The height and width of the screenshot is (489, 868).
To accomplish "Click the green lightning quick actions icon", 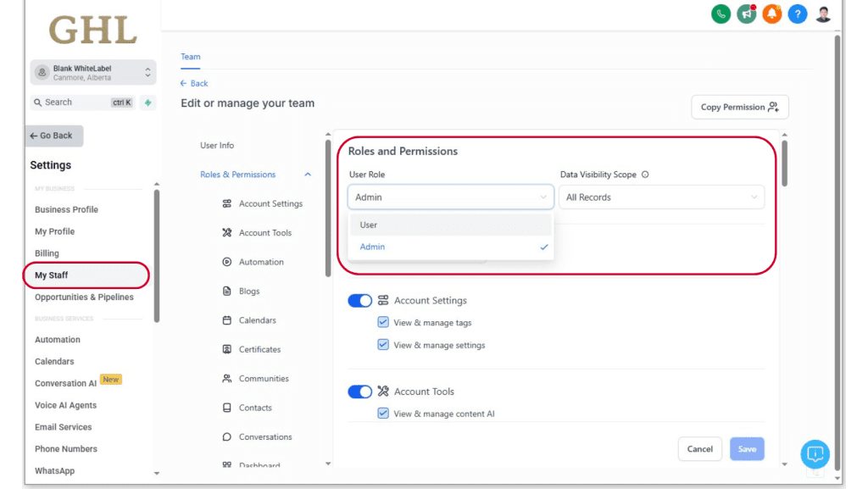I will tap(147, 103).
